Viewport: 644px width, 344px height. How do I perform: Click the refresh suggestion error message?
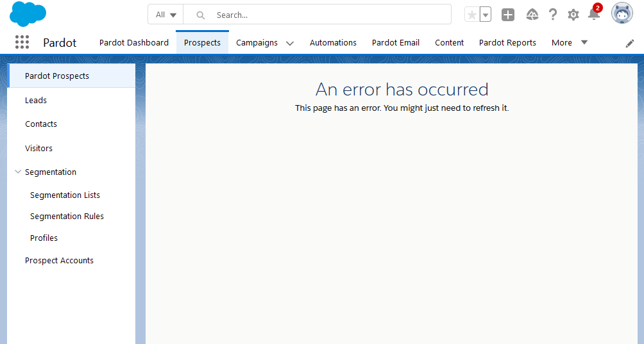click(x=402, y=108)
